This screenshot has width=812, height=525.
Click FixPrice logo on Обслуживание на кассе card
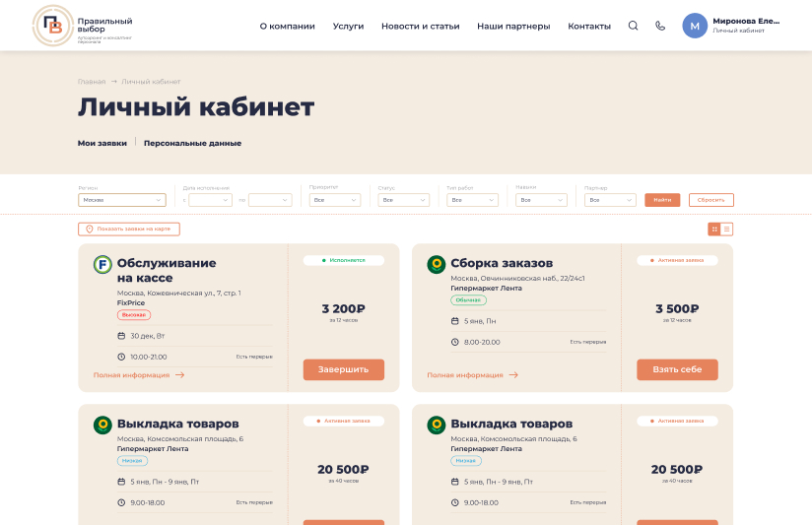pyautogui.click(x=102, y=264)
